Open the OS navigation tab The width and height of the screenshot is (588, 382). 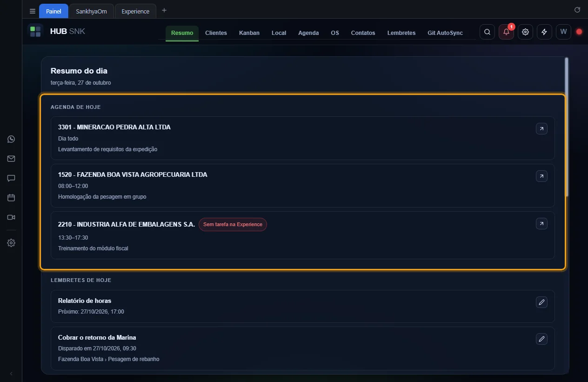(x=335, y=33)
